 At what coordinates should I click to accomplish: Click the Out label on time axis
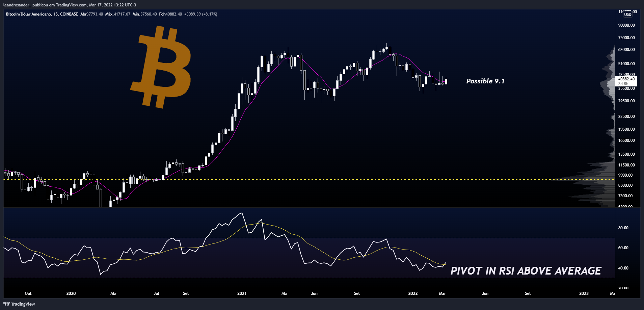point(28,293)
